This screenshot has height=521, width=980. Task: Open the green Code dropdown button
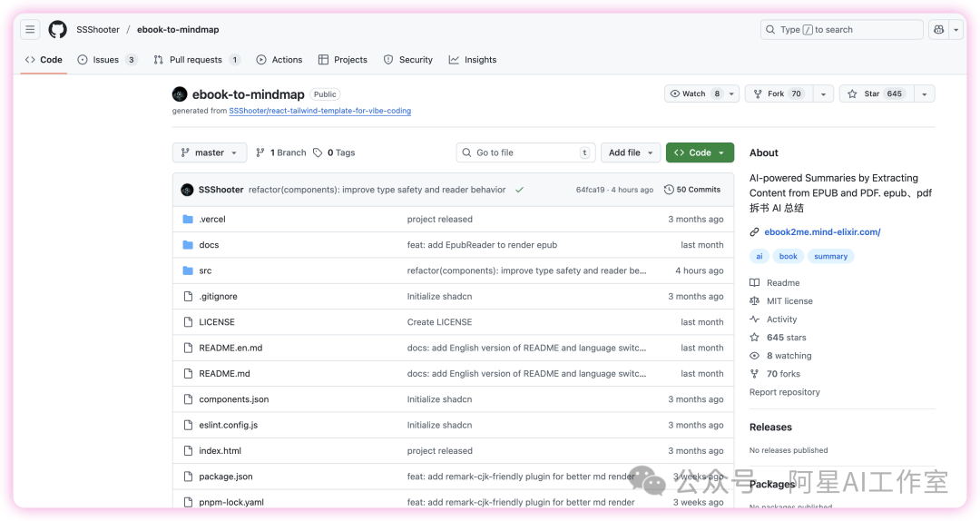click(x=700, y=152)
